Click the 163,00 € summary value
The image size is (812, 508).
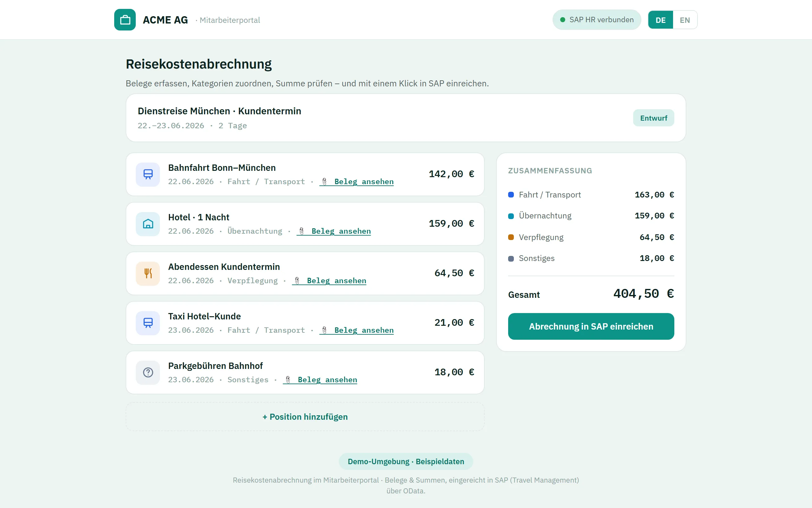click(654, 195)
